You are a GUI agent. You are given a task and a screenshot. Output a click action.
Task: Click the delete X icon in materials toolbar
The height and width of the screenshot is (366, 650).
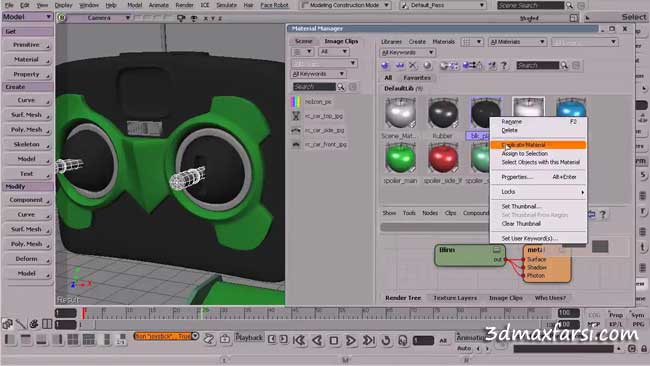pos(412,65)
